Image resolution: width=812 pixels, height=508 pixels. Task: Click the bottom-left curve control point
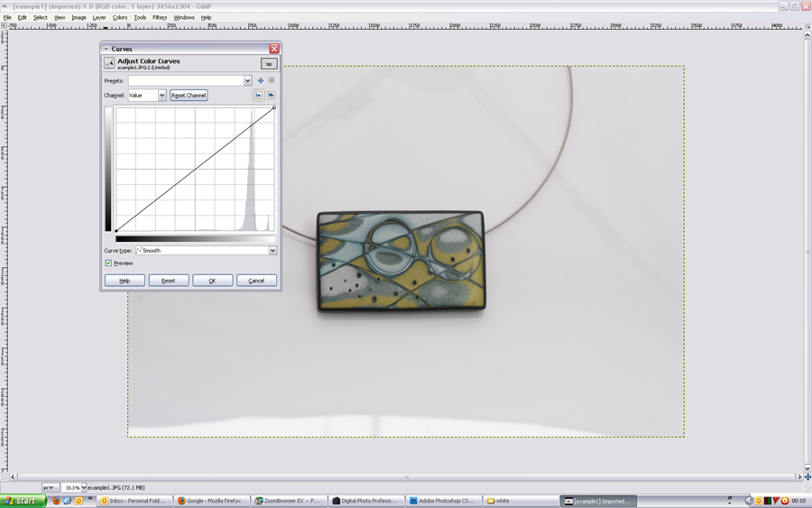click(x=116, y=231)
